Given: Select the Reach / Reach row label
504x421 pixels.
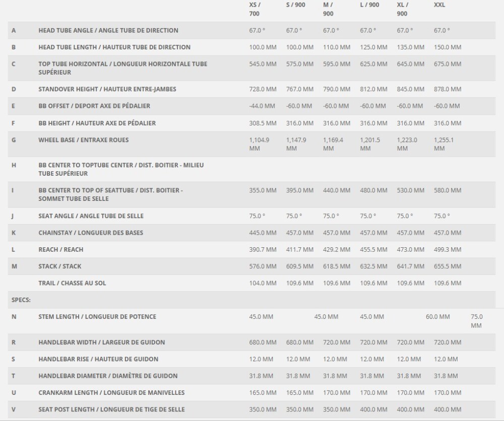Looking at the screenshot, I should coord(61,249).
